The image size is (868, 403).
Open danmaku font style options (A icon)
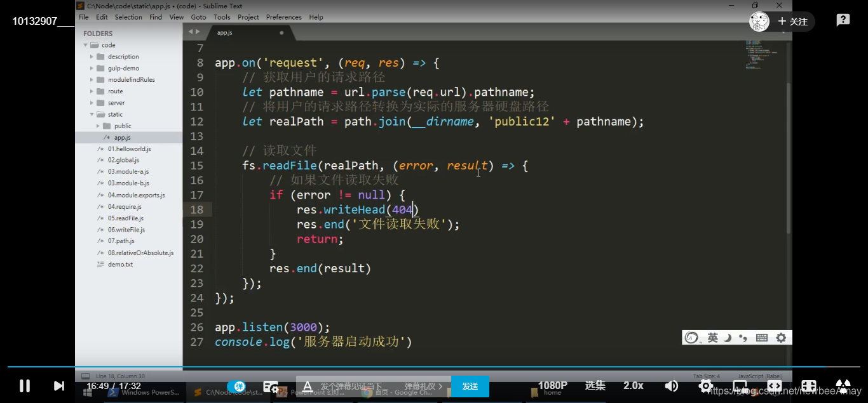[x=308, y=386]
